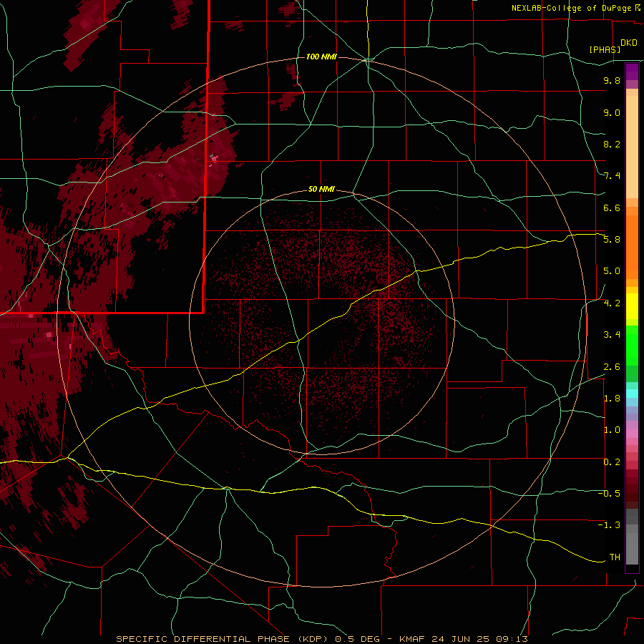Click the yellow segment of the color bar
The height and width of the screenshot is (644, 644).
[632, 306]
